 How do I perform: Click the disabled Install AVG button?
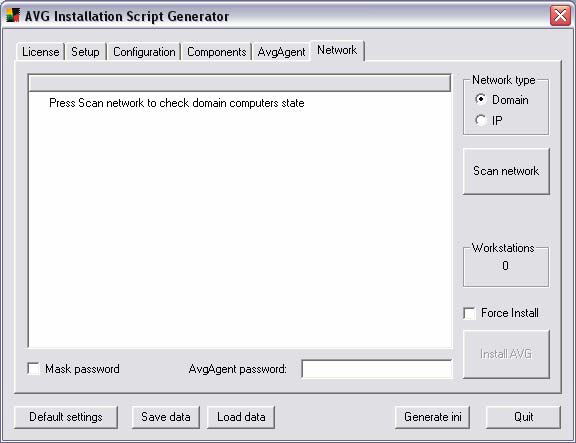tap(506, 354)
